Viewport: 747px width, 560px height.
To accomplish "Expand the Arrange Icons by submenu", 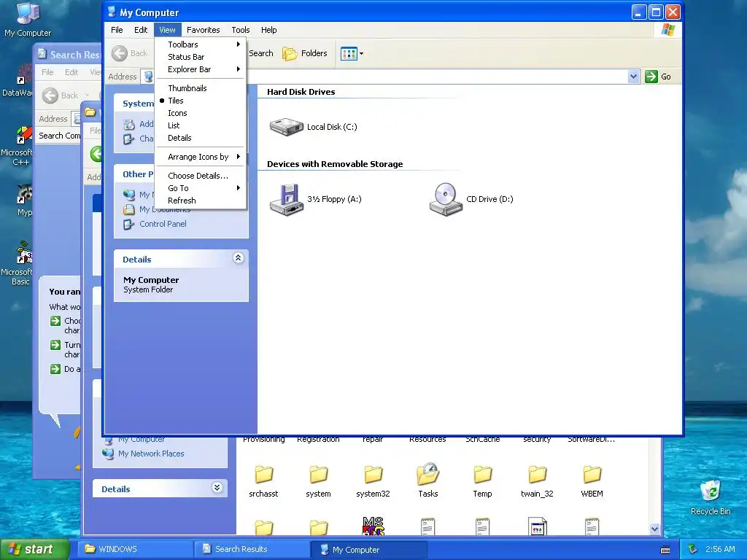I will point(201,157).
